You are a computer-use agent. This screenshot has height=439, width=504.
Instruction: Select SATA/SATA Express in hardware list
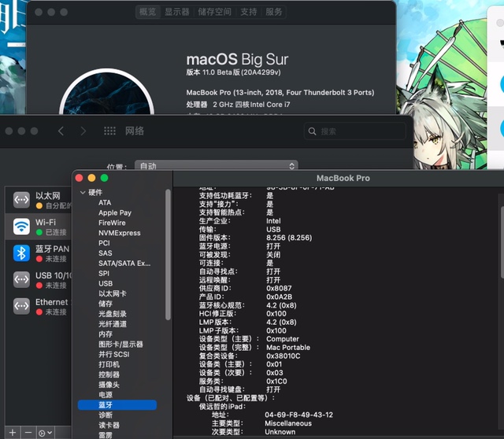tap(124, 264)
